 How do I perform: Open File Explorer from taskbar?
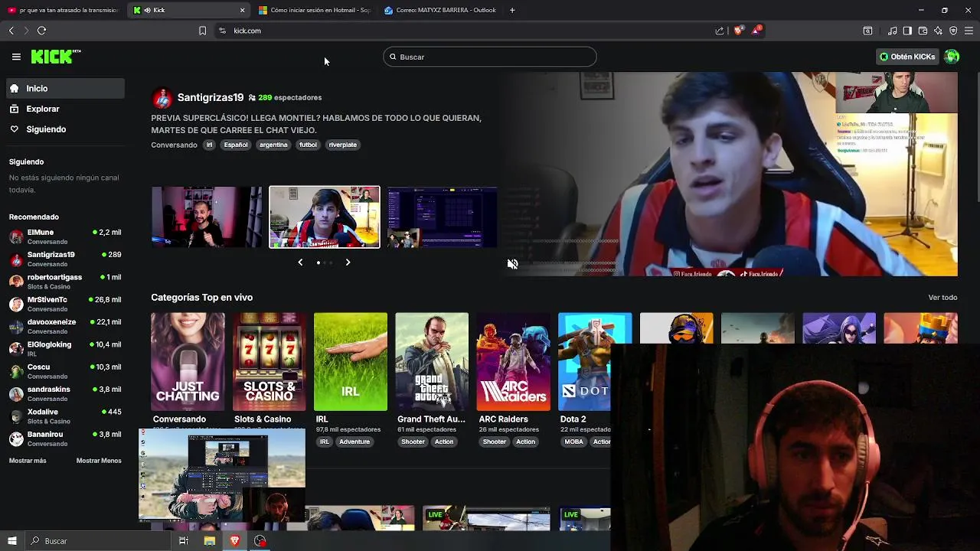(x=209, y=541)
